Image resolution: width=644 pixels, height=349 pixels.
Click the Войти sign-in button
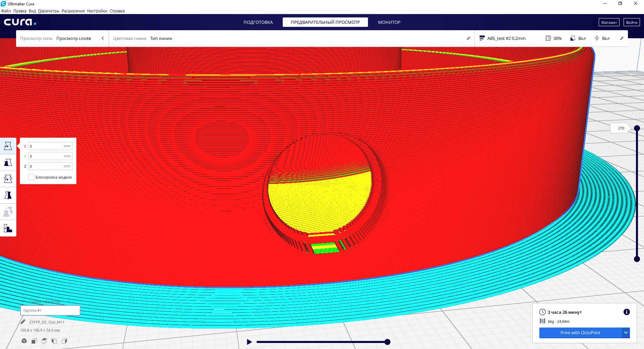pos(632,22)
